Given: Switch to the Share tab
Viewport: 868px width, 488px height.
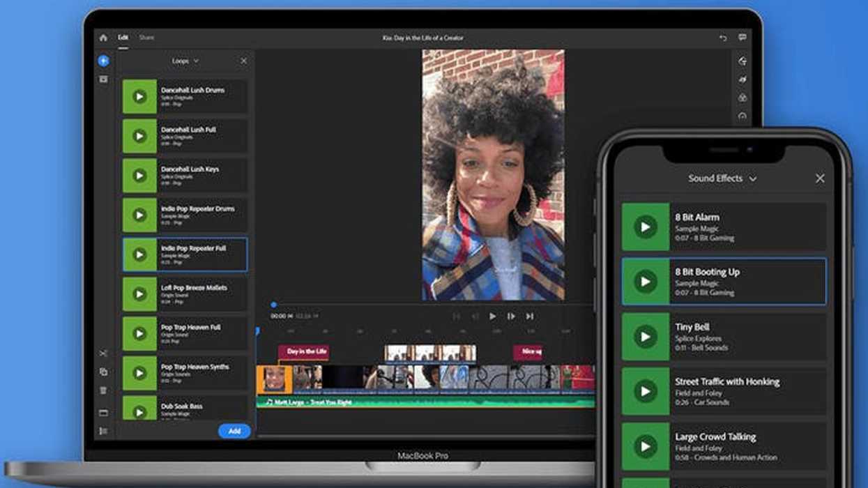Looking at the screenshot, I should (x=146, y=38).
